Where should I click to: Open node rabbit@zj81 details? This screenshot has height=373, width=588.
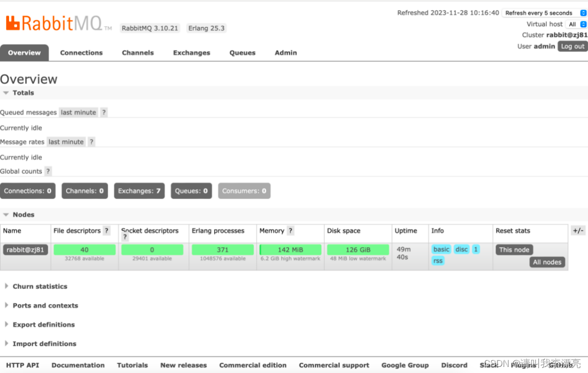(25, 250)
